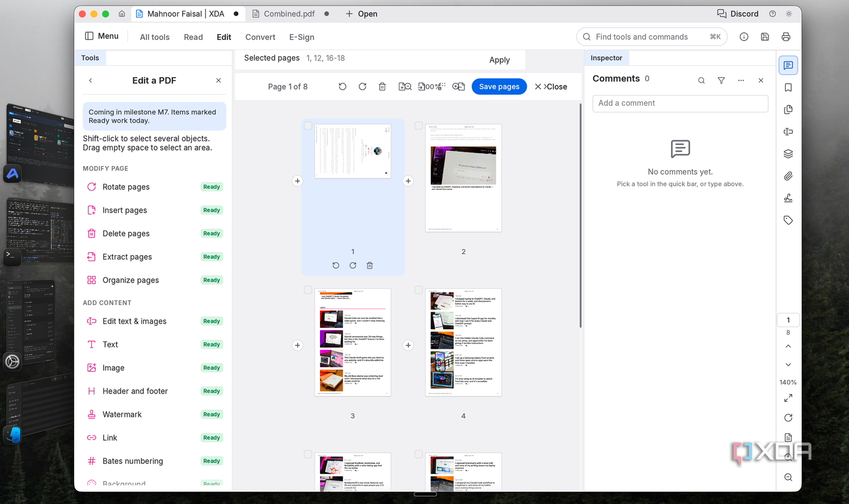The image size is (849, 504).
Task: Open the bookmarks panel in right sidebar
Action: click(x=788, y=87)
